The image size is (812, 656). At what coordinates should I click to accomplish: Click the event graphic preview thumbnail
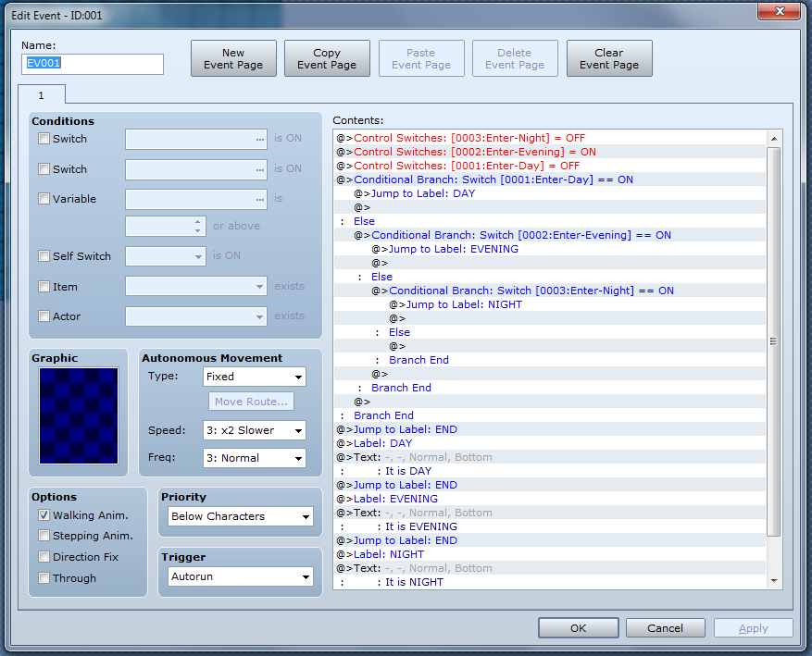click(79, 415)
